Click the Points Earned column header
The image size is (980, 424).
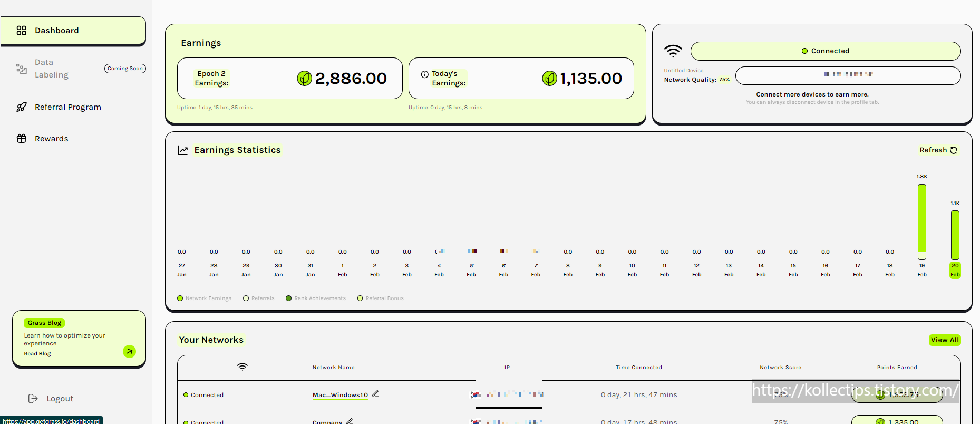pos(897,368)
